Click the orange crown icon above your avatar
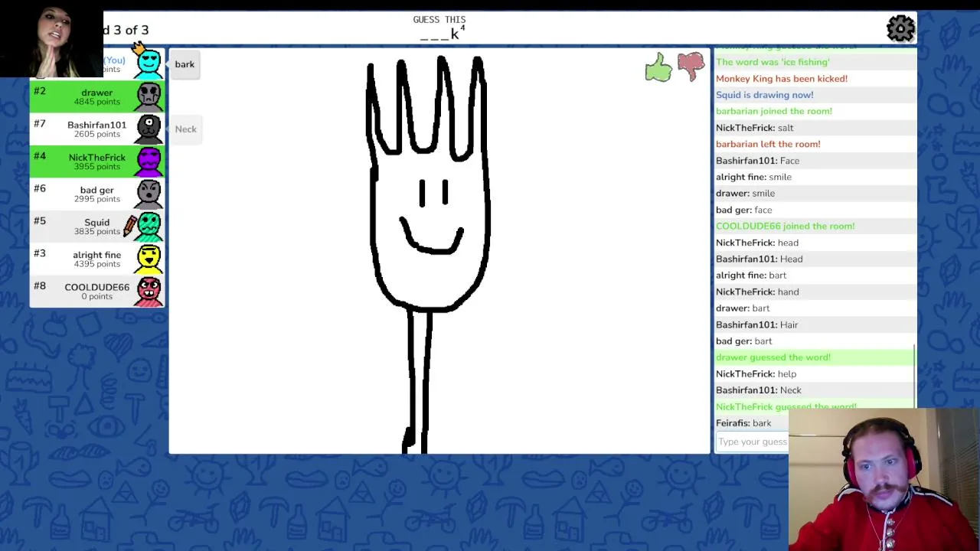Viewport: 980px width, 551px height. 138,48
